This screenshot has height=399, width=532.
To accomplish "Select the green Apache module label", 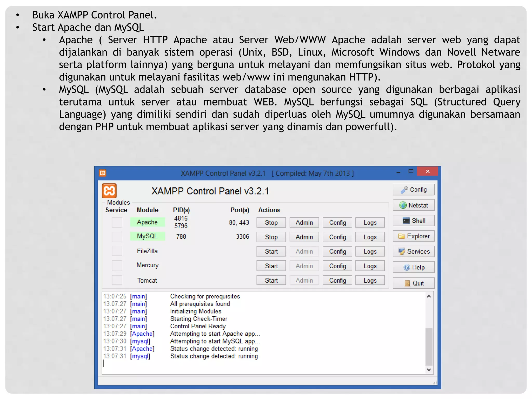I will 147,222.
